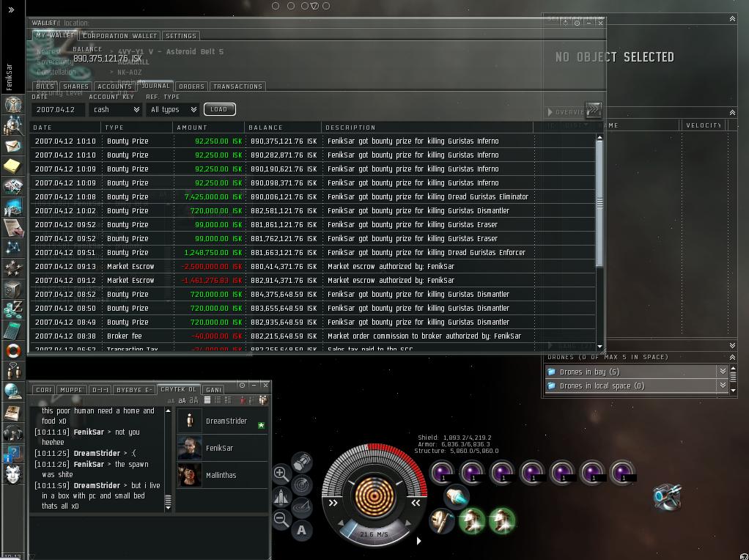749x560 pixels.
Task: Toggle autopilot 'A' round button
Action: coord(302,530)
